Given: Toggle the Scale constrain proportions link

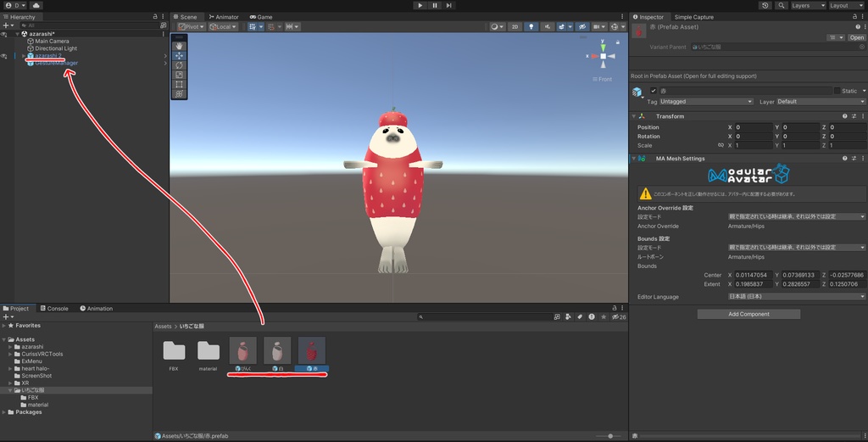Looking at the screenshot, I should pos(721,146).
